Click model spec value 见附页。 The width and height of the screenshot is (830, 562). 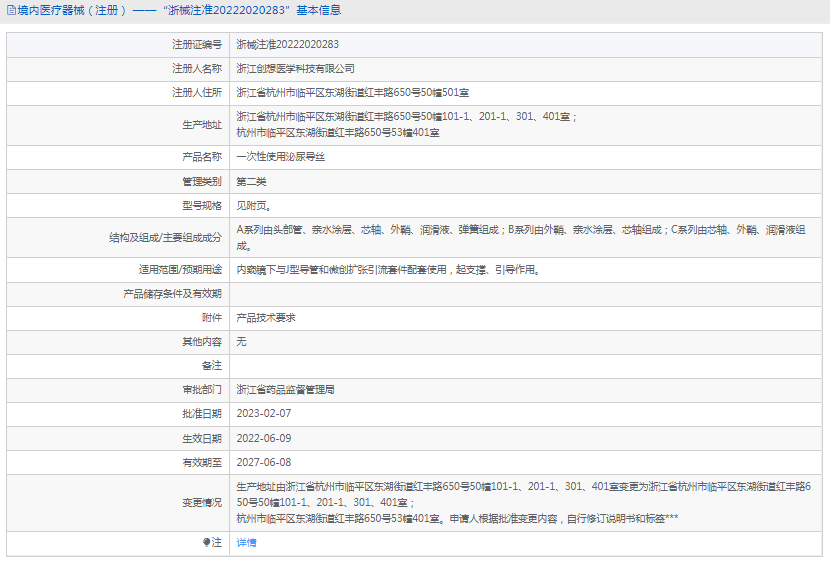coord(254,206)
